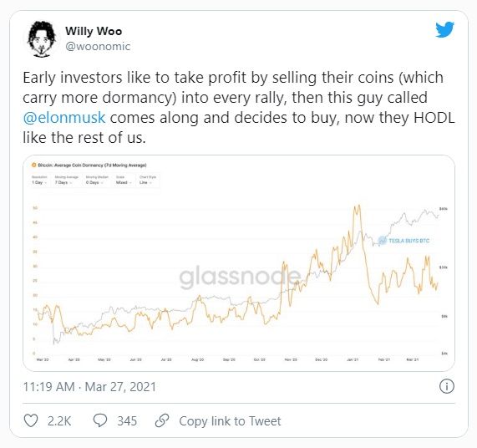
Task: Open replies via speech bubble icon
Action: tap(100, 420)
